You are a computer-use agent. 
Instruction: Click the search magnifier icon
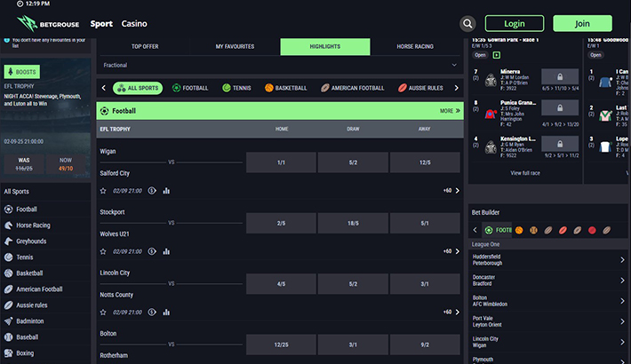[x=467, y=24]
